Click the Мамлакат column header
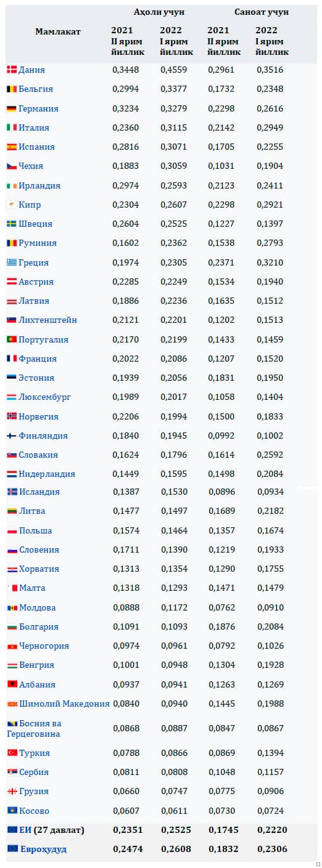The image size is (322, 868). 58,31
